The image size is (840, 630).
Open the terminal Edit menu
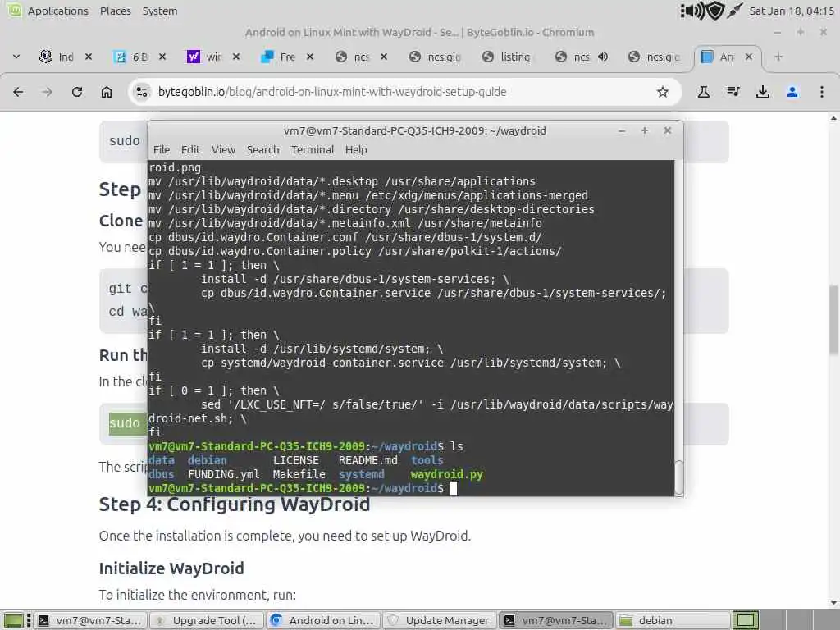click(x=190, y=150)
